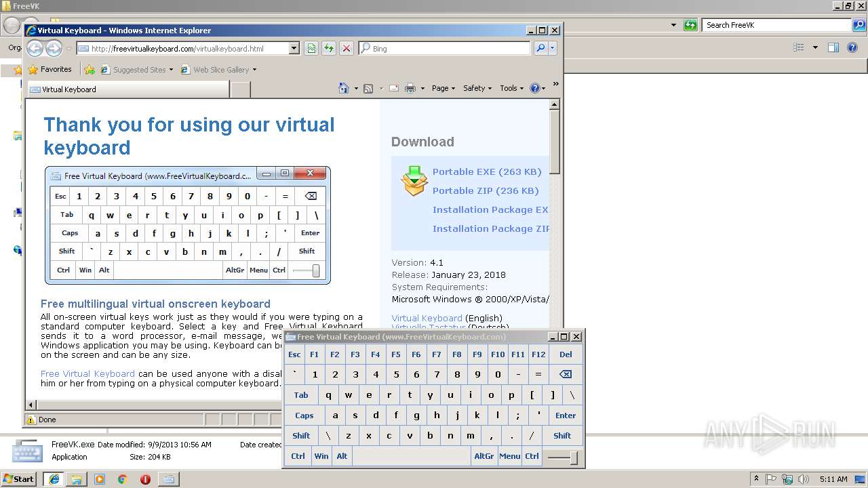Click the Compatibility View icon in address bar
868x488 pixels.
pyautogui.click(x=311, y=48)
